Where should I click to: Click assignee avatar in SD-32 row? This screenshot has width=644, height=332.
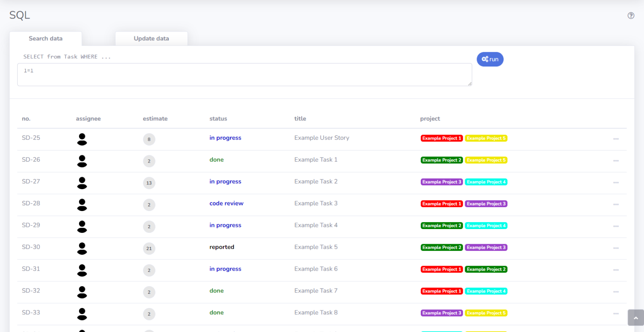(x=82, y=293)
